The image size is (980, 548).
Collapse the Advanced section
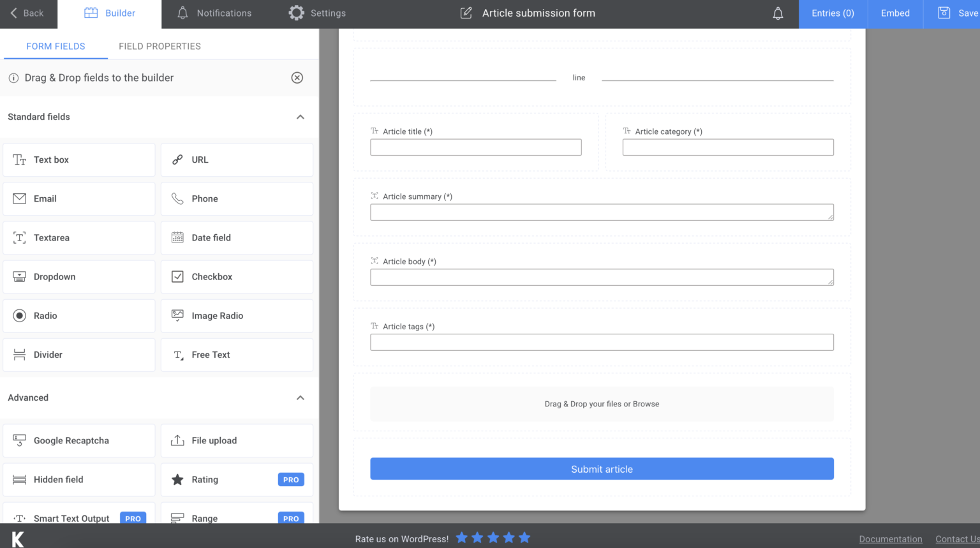tap(300, 397)
